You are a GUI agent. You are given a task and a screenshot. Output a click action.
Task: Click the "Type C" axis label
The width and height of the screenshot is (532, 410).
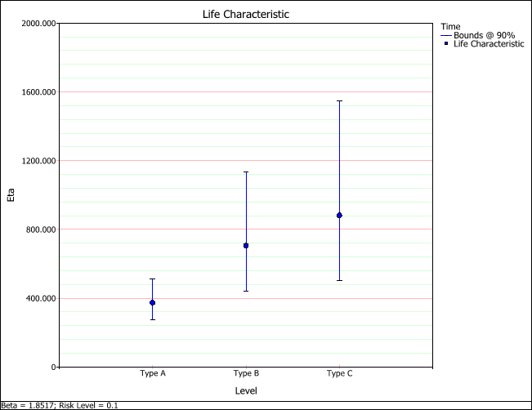click(339, 374)
